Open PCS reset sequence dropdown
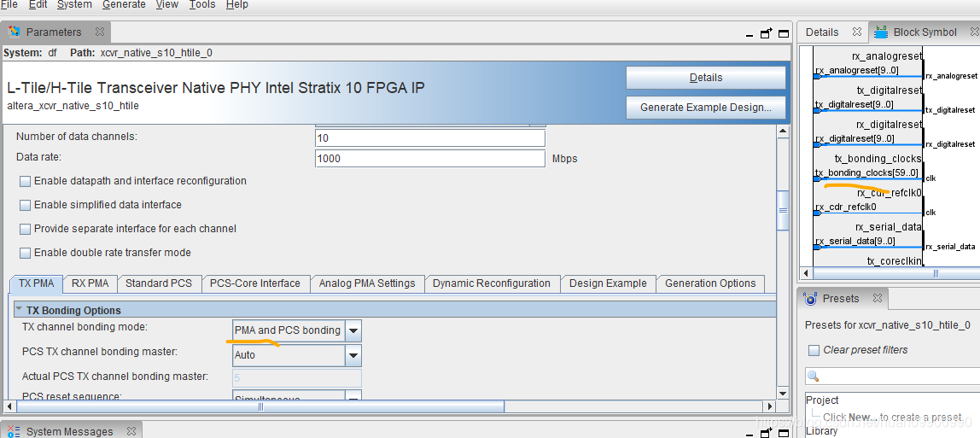The height and width of the screenshot is (438, 980). click(x=353, y=397)
